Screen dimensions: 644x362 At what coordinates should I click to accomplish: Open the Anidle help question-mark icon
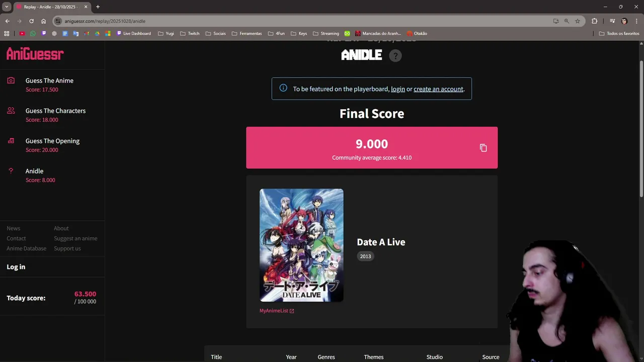coord(395,56)
